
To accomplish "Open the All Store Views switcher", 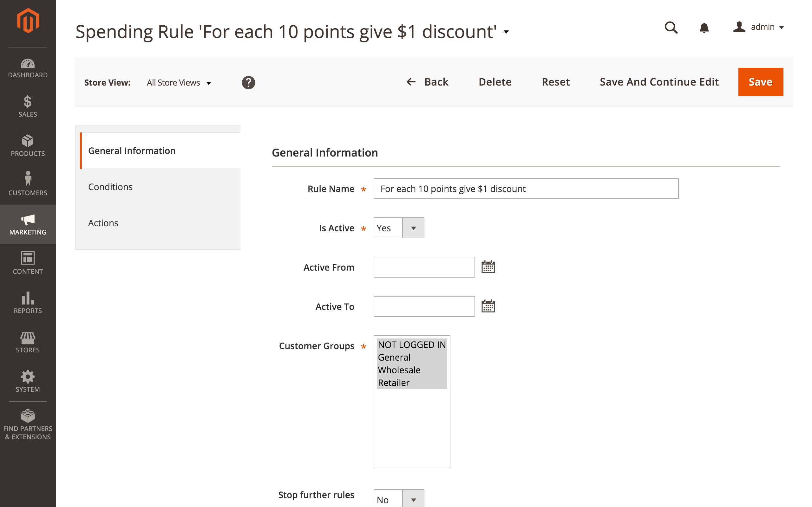I will point(179,83).
